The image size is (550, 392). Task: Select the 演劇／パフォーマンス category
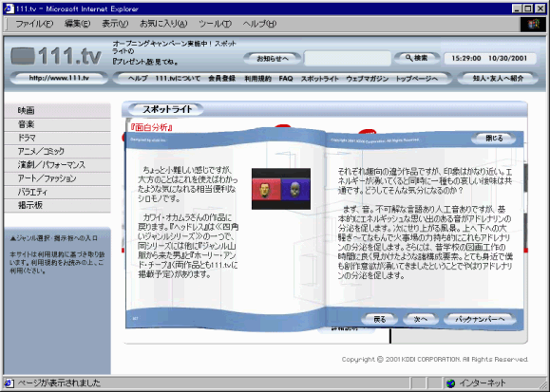coord(58,165)
